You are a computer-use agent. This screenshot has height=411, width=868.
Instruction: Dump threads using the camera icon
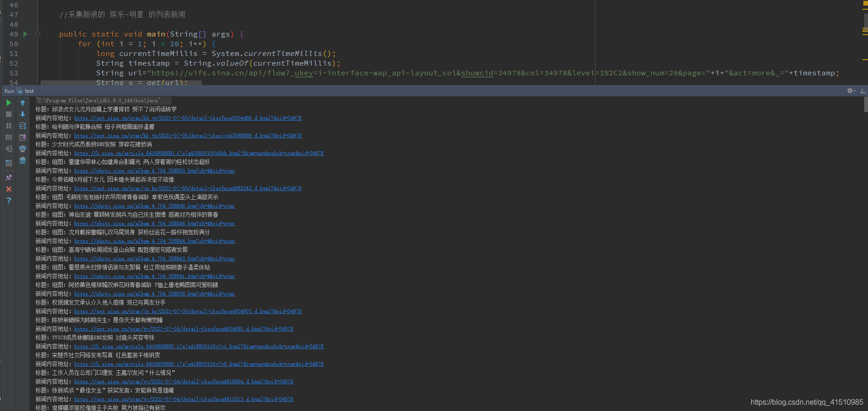click(x=9, y=137)
